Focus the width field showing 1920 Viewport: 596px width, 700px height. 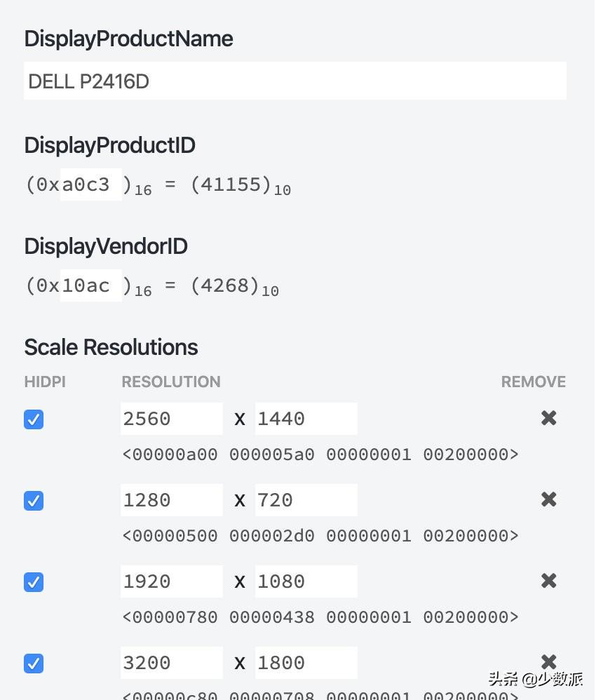pos(171,581)
